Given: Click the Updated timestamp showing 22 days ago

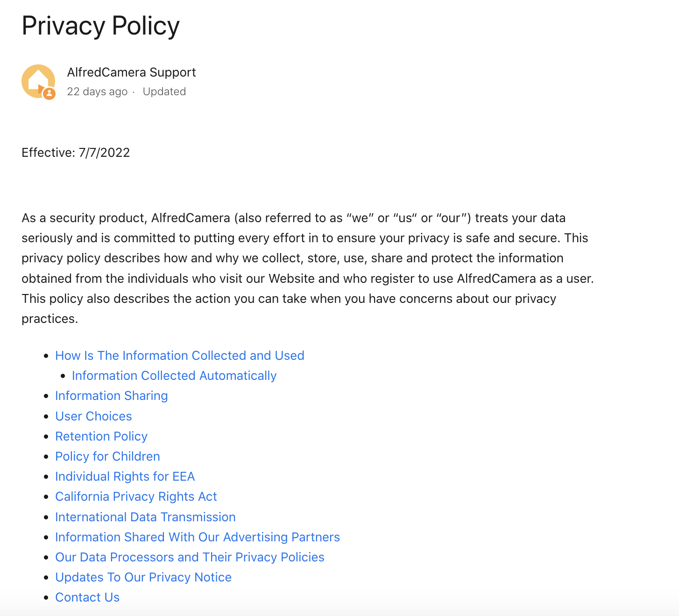Looking at the screenshot, I should (x=97, y=91).
